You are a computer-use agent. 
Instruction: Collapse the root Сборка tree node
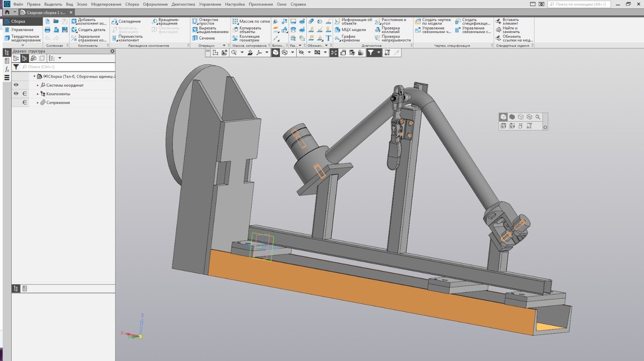click(x=33, y=77)
